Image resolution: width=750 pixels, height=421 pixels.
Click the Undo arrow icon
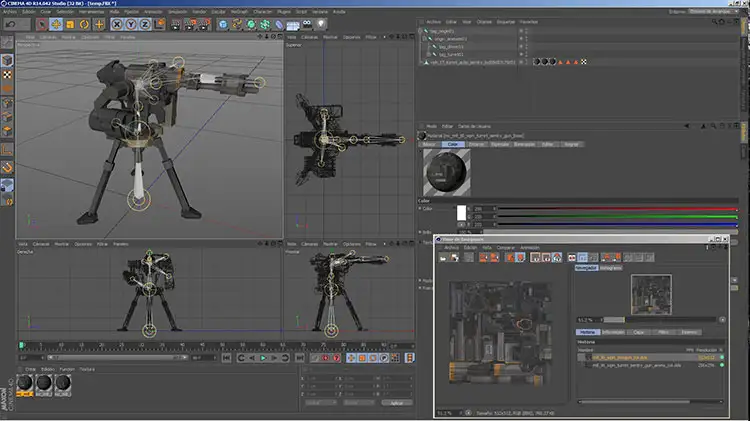pyautogui.click(x=11, y=24)
